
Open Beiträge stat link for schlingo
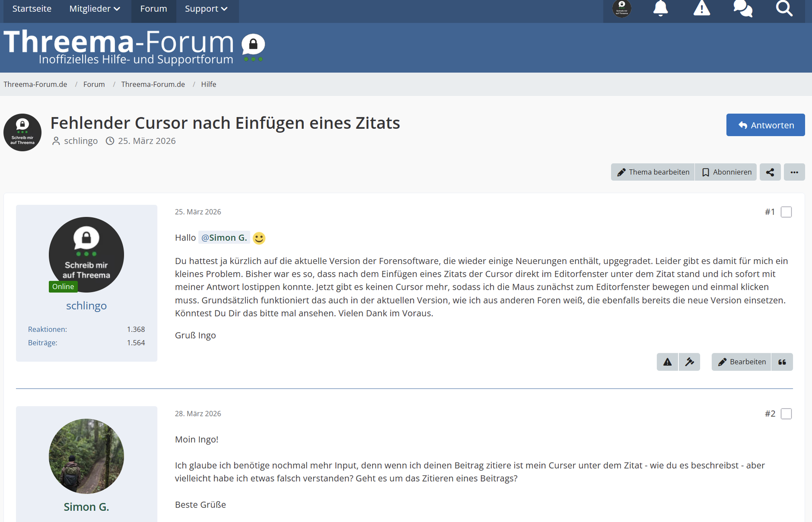coord(43,343)
